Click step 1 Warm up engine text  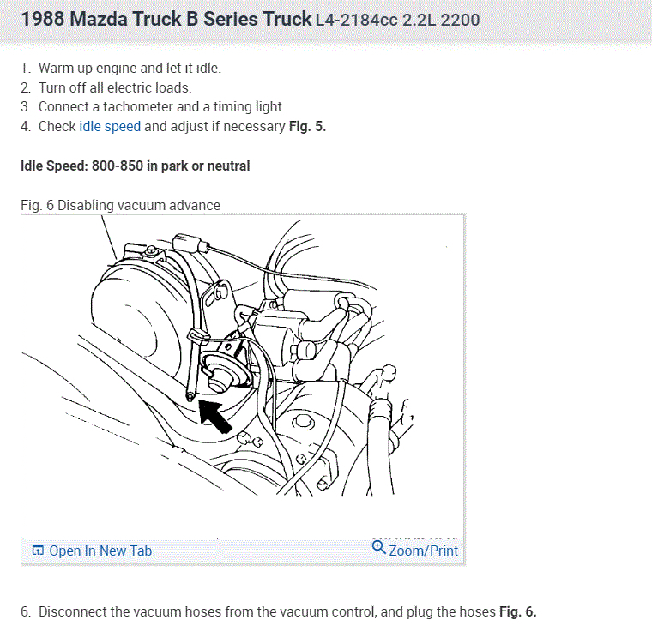coord(130,68)
